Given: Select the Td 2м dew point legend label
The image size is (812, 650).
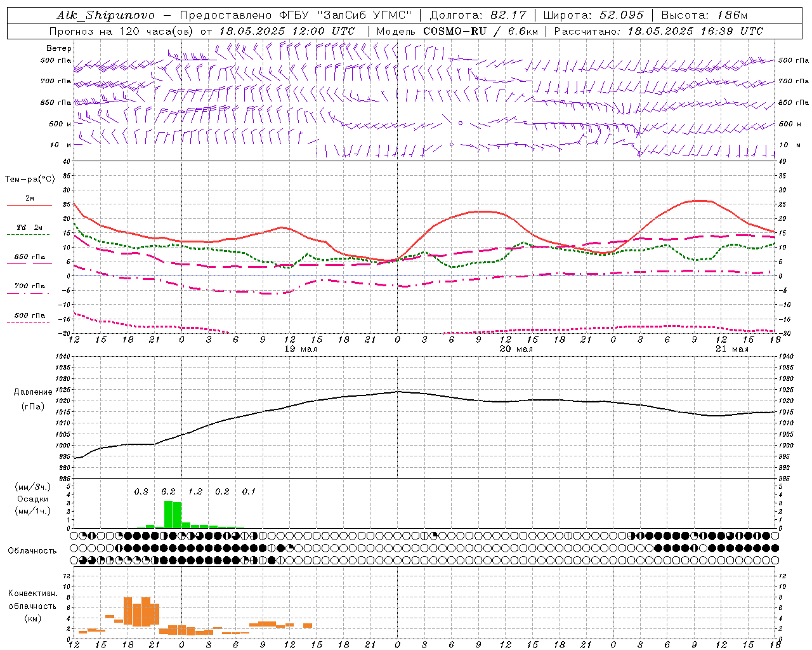Looking at the screenshot, I should (x=29, y=227).
